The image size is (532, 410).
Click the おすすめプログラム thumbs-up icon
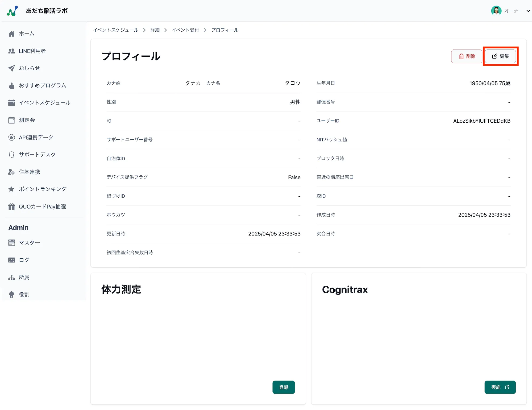click(x=12, y=85)
